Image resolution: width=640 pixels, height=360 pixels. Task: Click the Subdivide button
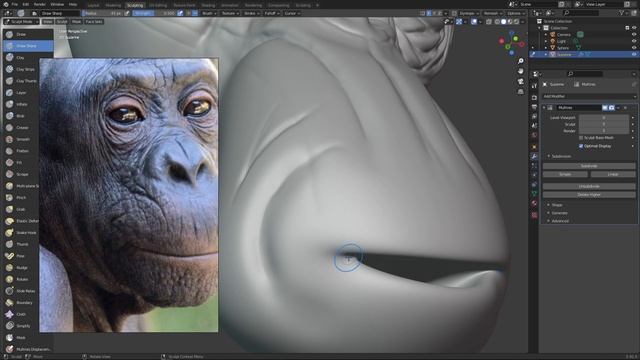coord(589,166)
